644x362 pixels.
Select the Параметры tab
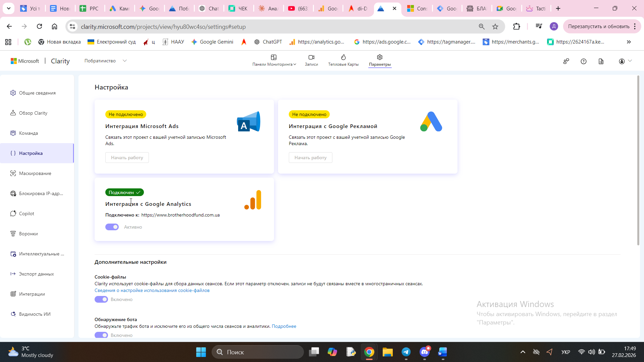tap(380, 60)
